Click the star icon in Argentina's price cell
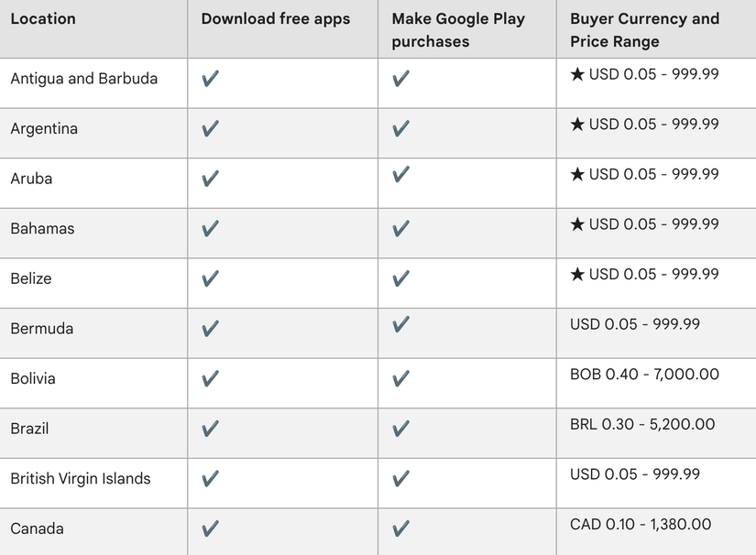Screen dimensions: 756x555 (577, 125)
